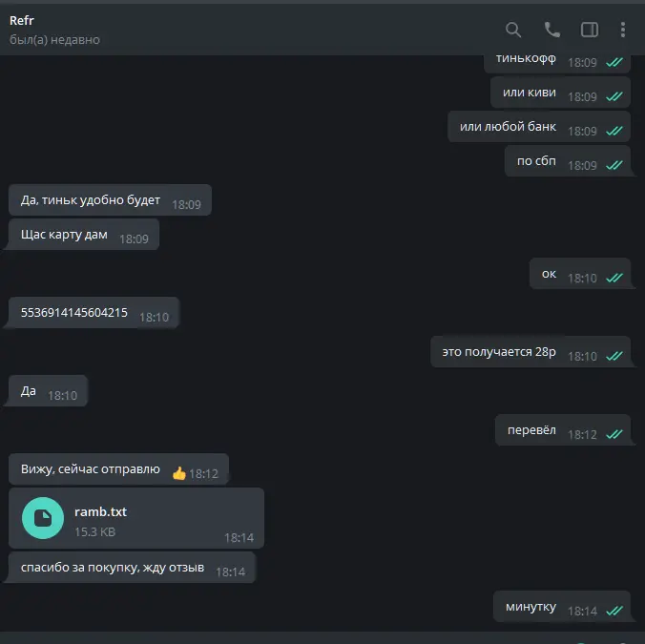This screenshot has width=645, height=644.
Task: Click the "спасибо за покупку, жду отзыв" message
Action: click(132, 568)
